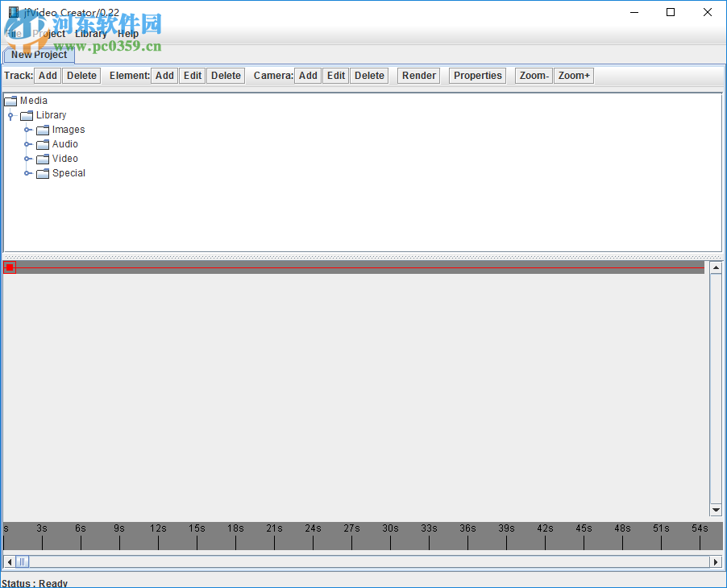Expand the Images tree node

coord(28,129)
